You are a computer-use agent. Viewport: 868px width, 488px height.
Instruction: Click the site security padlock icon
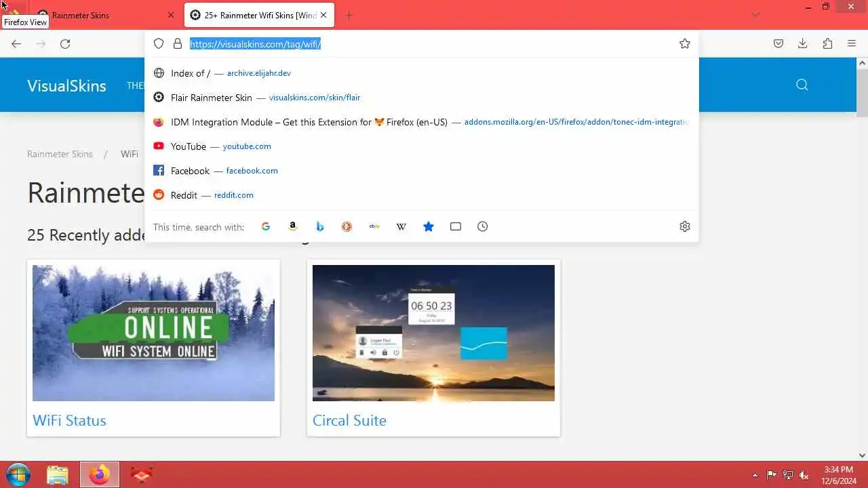click(x=178, y=43)
